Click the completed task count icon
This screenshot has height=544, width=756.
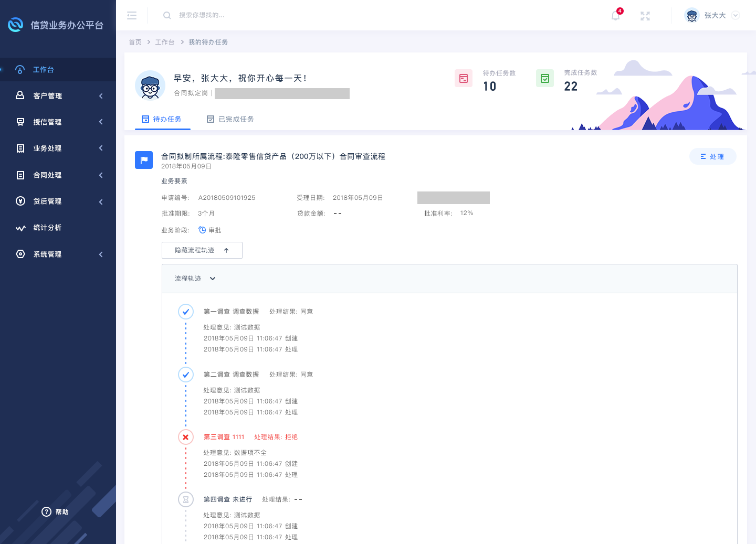[x=545, y=79]
